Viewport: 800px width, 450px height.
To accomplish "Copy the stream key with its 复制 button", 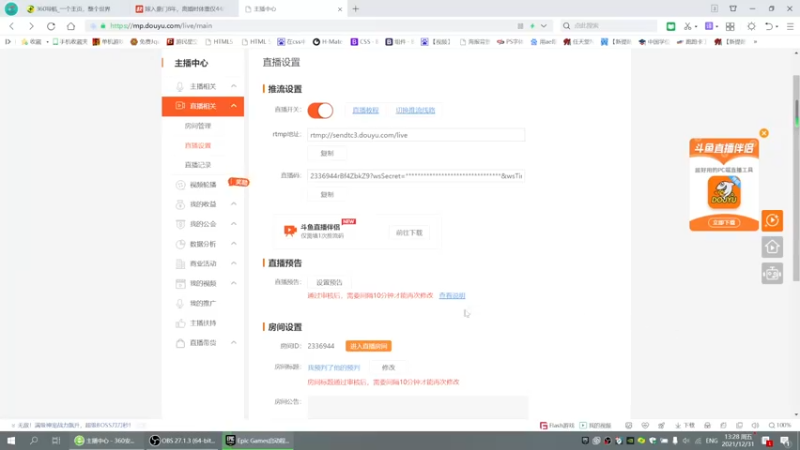I will [x=327, y=194].
